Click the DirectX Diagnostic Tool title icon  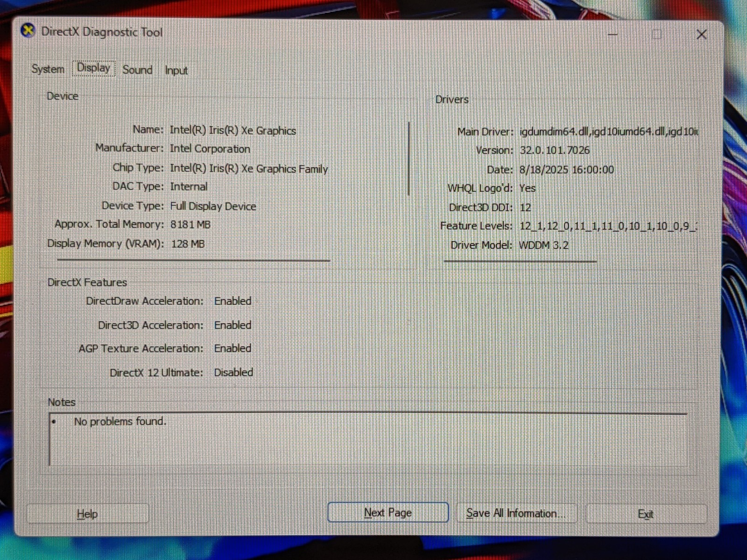[x=28, y=31]
